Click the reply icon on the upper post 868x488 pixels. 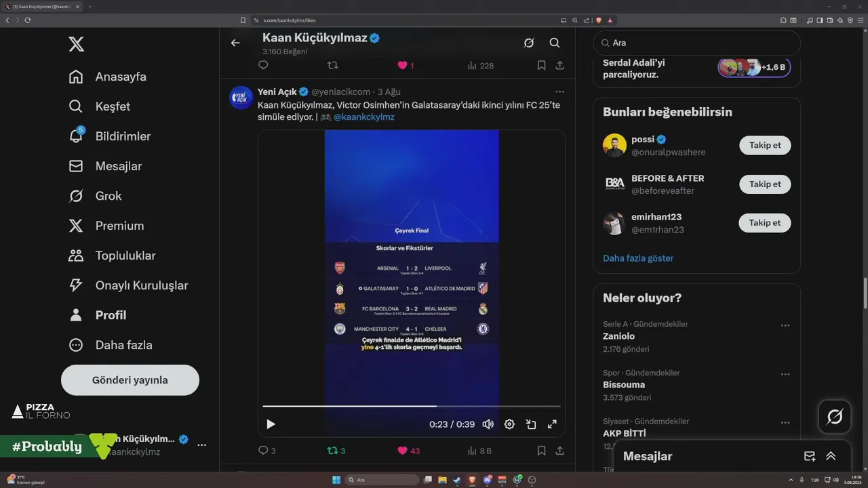[x=263, y=65]
